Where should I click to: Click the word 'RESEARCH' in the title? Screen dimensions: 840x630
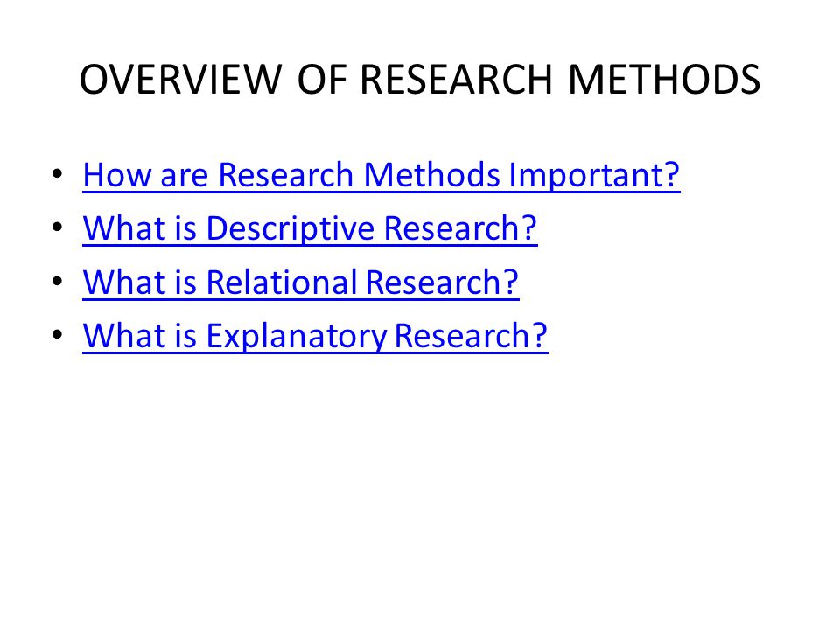pos(456,80)
